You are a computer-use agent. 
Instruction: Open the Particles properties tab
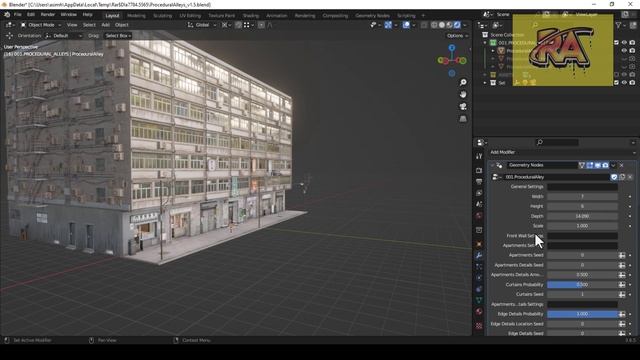tap(479, 267)
